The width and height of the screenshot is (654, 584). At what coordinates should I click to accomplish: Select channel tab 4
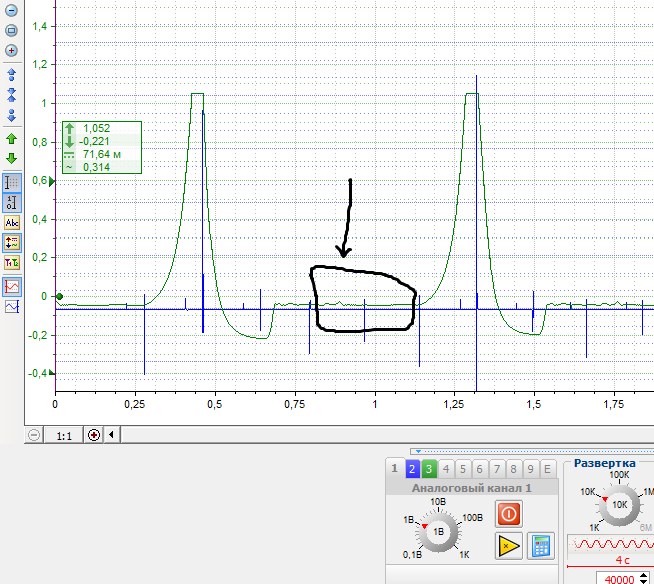click(446, 469)
